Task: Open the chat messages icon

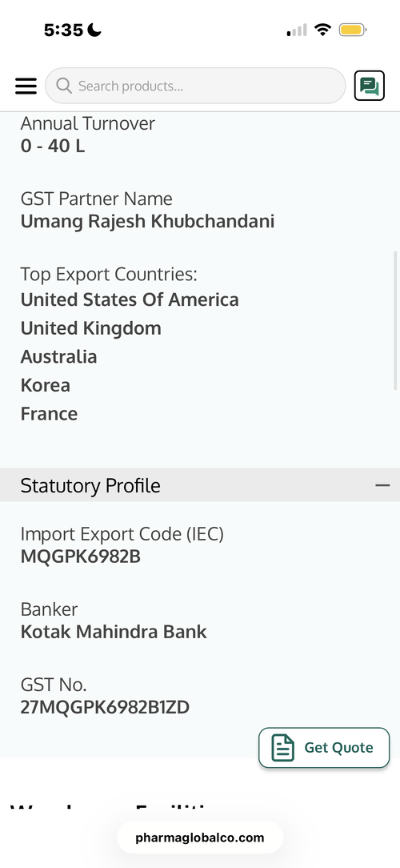Action: [369, 86]
